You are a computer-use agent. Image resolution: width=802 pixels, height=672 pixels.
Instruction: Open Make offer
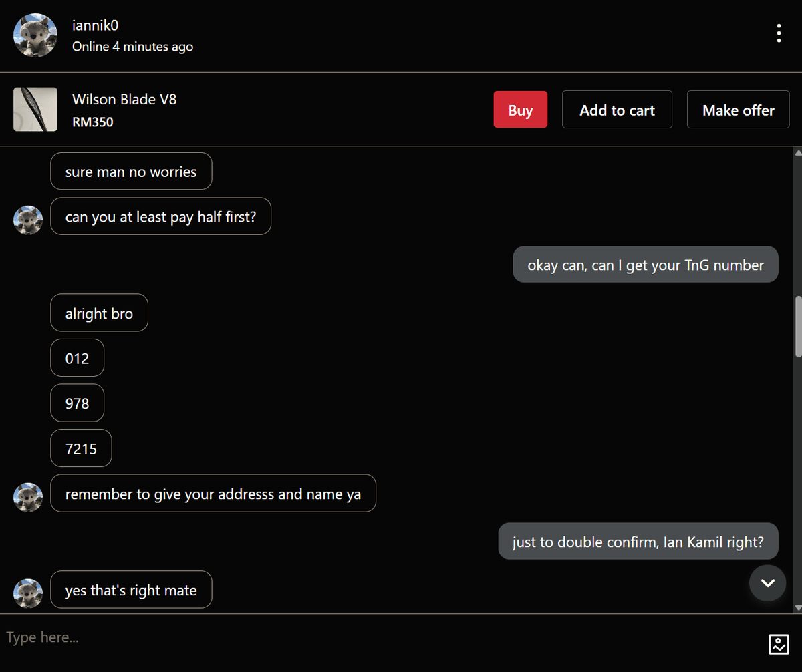738,109
